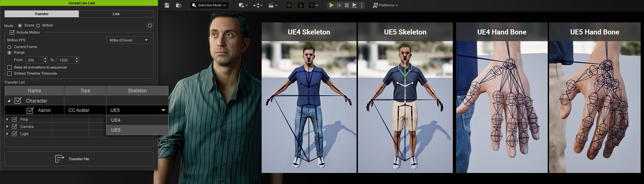Click the Stop playback square button
The width and height of the screenshot is (644, 184).
(x=347, y=5)
